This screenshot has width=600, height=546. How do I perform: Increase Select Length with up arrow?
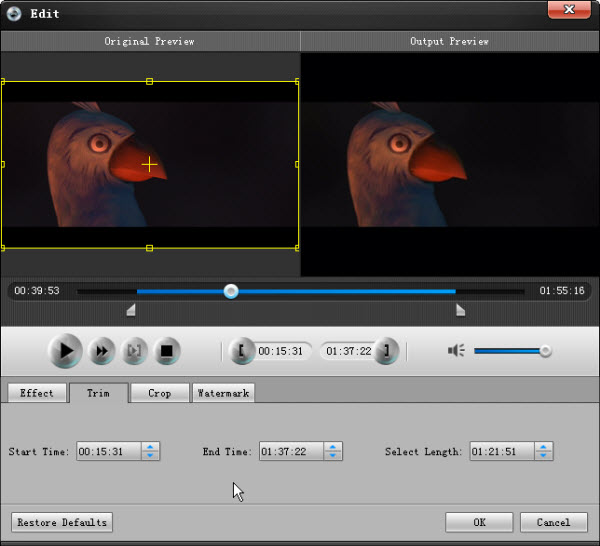coord(543,447)
